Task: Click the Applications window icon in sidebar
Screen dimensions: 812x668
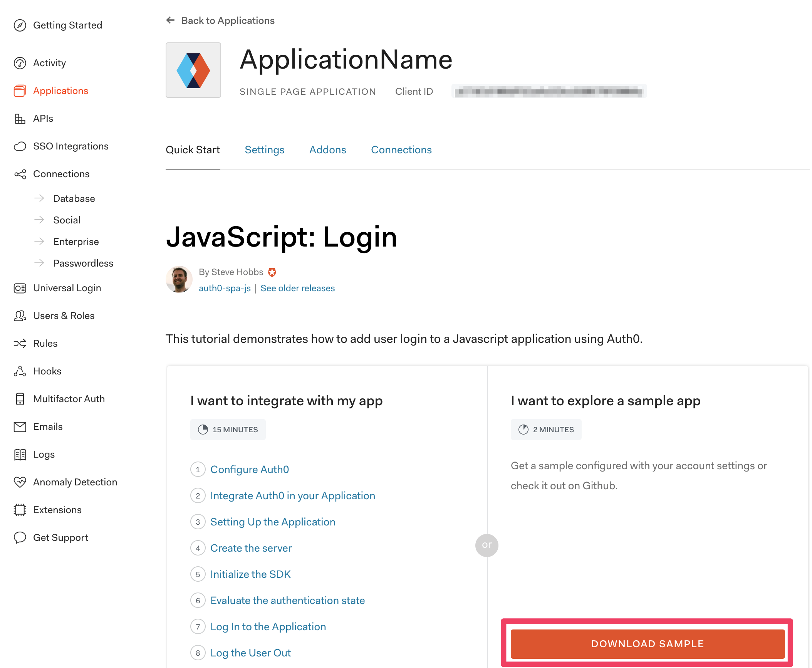Action: point(20,91)
